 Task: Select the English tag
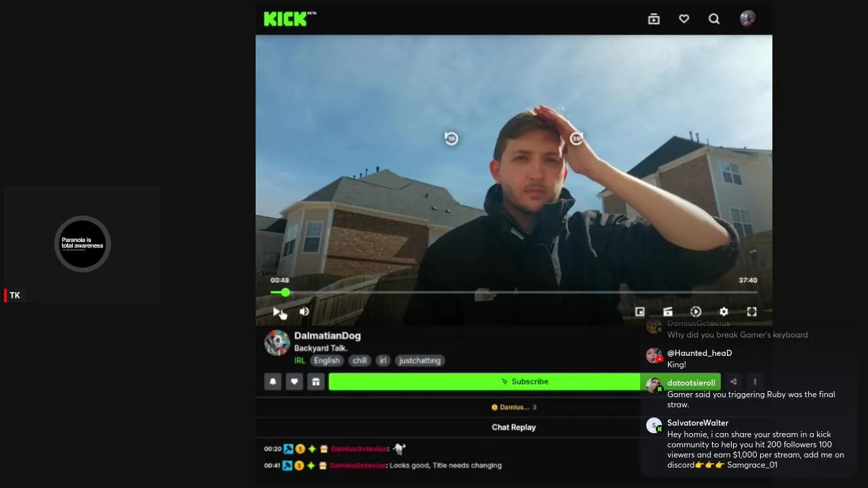pos(326,361)
